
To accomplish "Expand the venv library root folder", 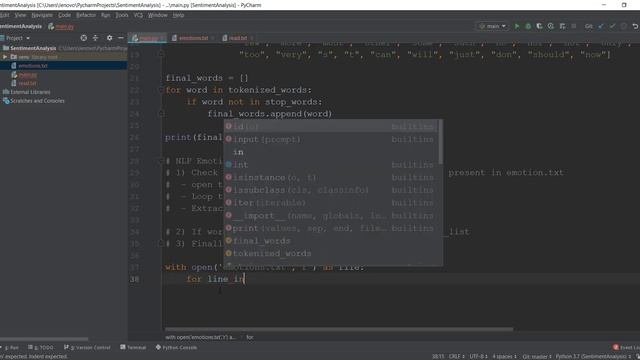I will (5, 57).
